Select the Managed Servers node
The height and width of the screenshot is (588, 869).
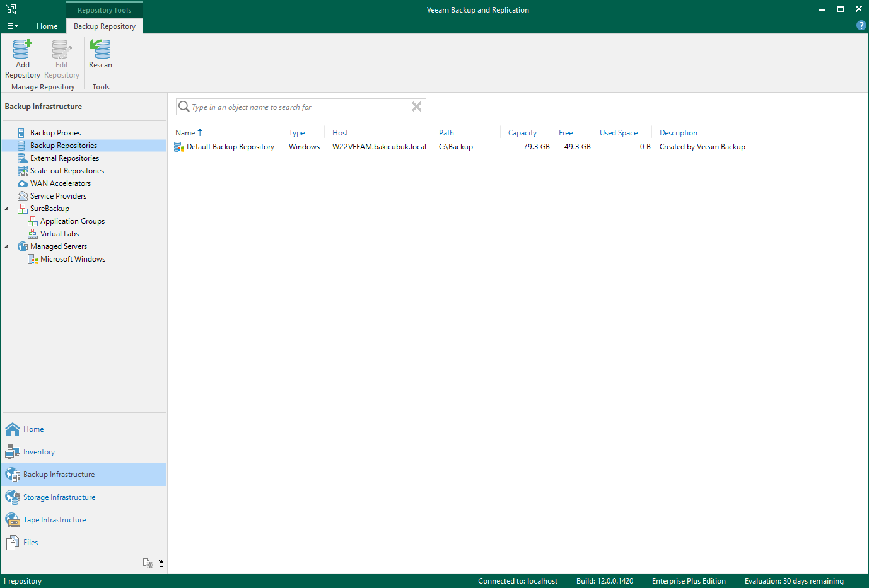point(59,246)
